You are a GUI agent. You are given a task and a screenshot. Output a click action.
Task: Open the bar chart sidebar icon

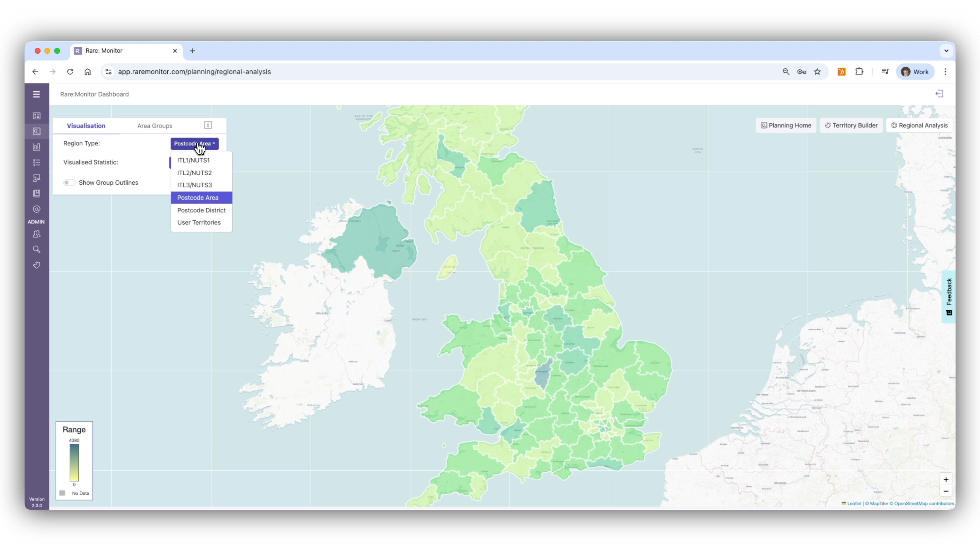click(x=36, y=147)
